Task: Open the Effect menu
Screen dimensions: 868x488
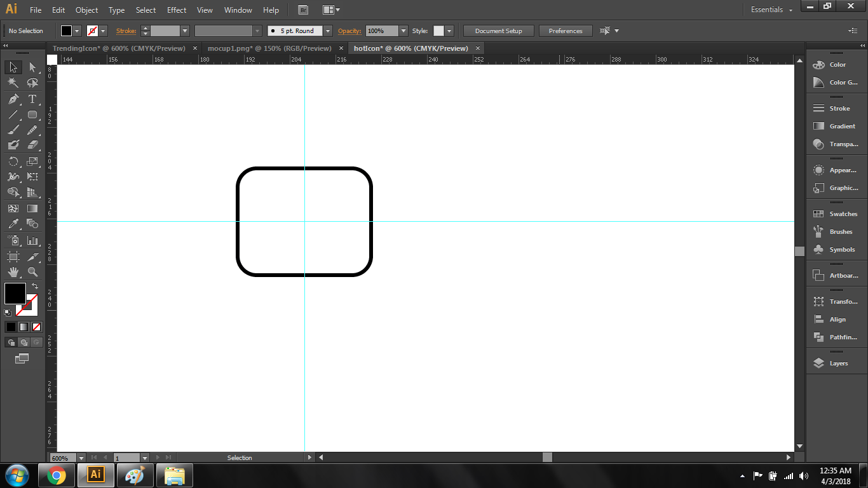Action: 177,10
